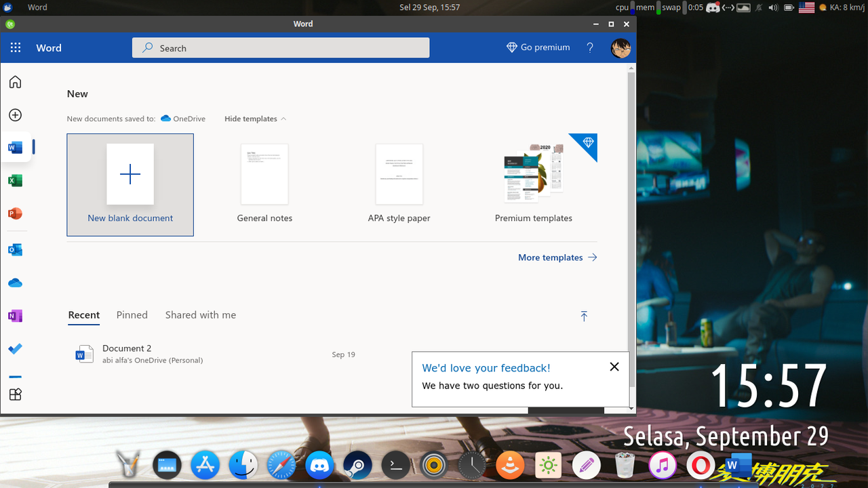868x488 pixels.
Task: Select the Word icon in sidebar
Action: click(x=15, y=147)
